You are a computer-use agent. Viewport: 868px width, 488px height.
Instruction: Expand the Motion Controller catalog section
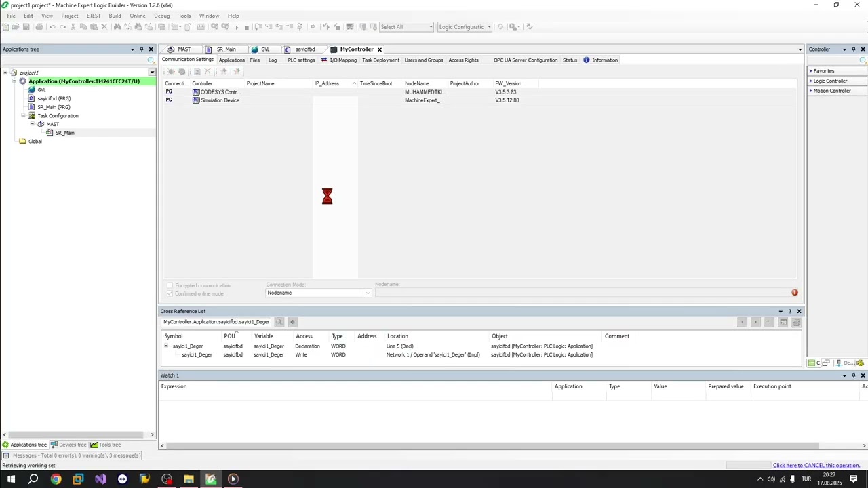[810, 91]
